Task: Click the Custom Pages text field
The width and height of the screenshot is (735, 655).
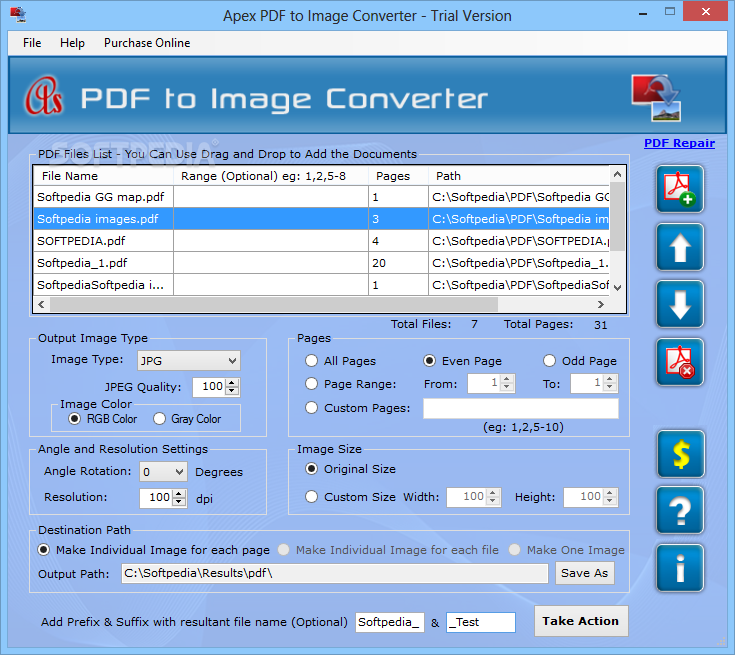Action: tap(521, 408)
